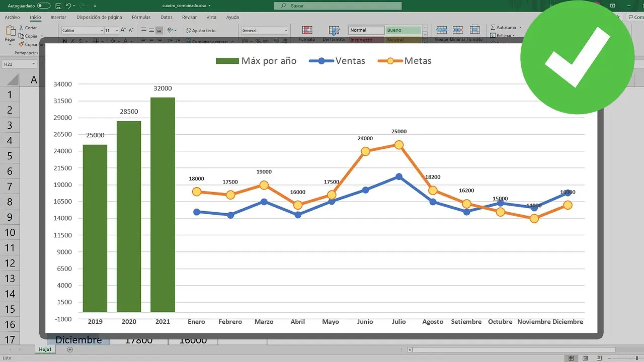Save the workbook using the Save icon
The width and height of the screenshot is (644, 362).
coord(58,5)
